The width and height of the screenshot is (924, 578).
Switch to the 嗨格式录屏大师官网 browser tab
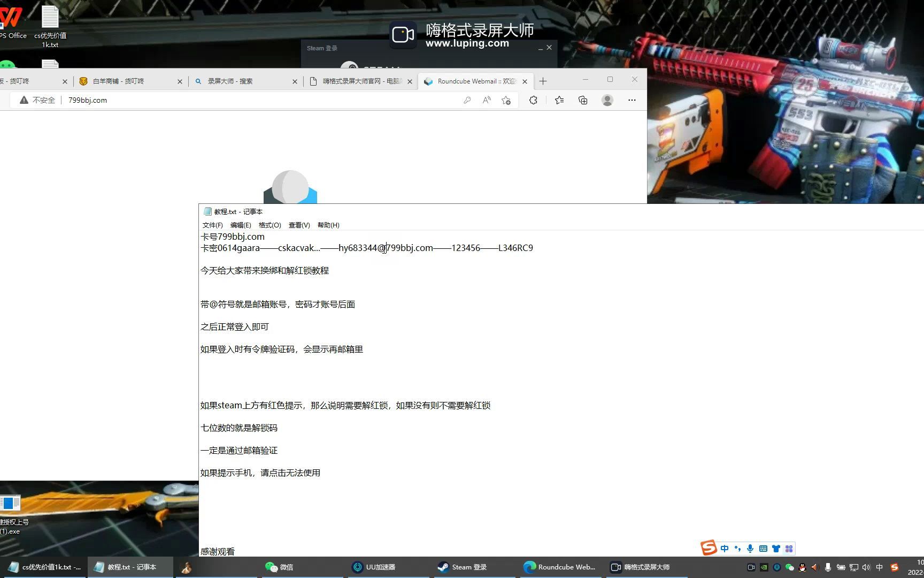coord(361,81)
